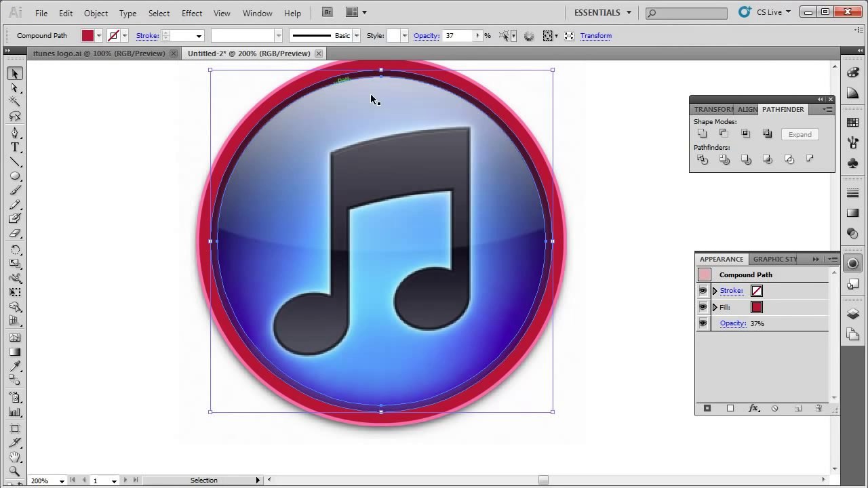Apply Unite shape mode in Pathfinder

coord(703,134)
